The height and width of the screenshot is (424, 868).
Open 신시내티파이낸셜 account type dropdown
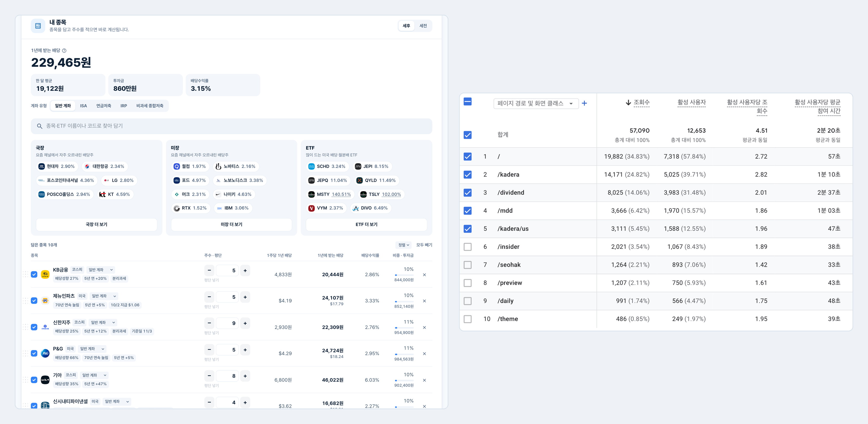[x=117, y=402]
